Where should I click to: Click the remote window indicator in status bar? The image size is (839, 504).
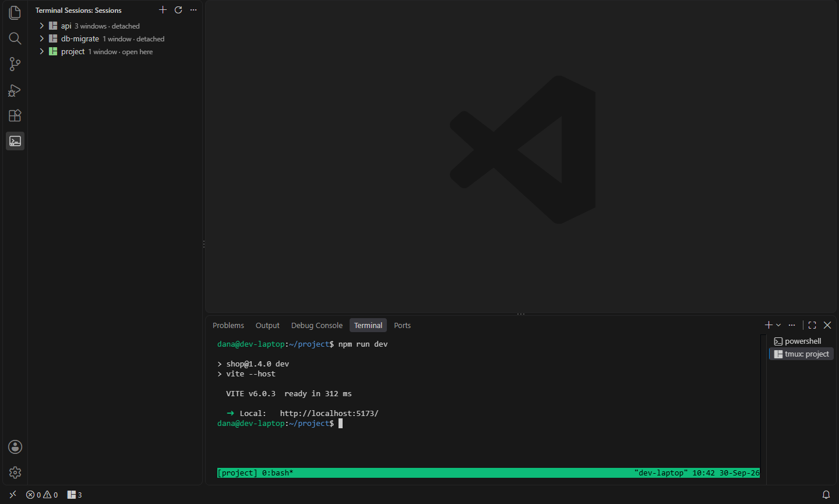pyautogui.click(x=13, y=495)
